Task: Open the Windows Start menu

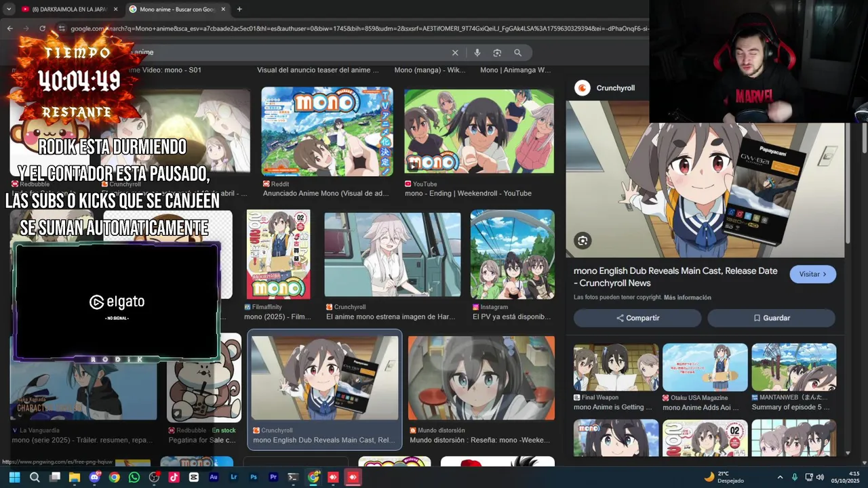Action: point(14,477)
